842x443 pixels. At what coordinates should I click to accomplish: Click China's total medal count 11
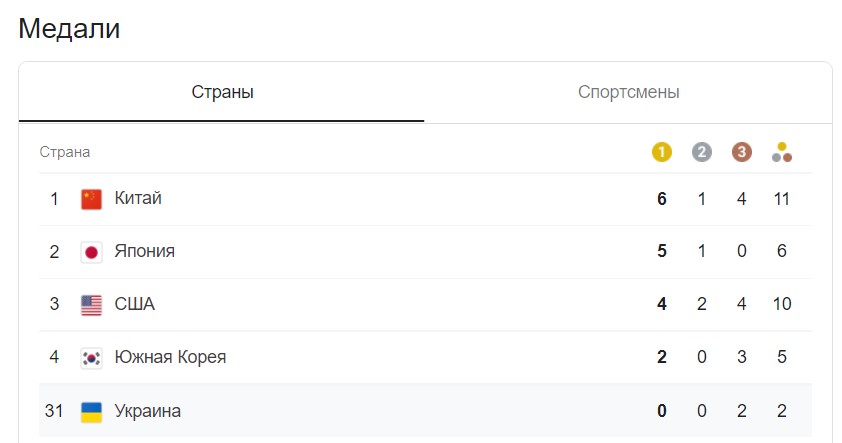(782, 199)
